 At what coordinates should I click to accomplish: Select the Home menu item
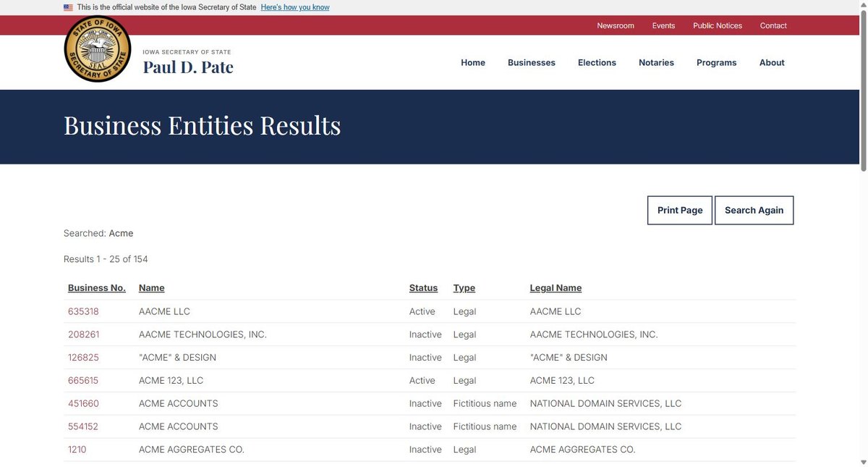[473, 62]
